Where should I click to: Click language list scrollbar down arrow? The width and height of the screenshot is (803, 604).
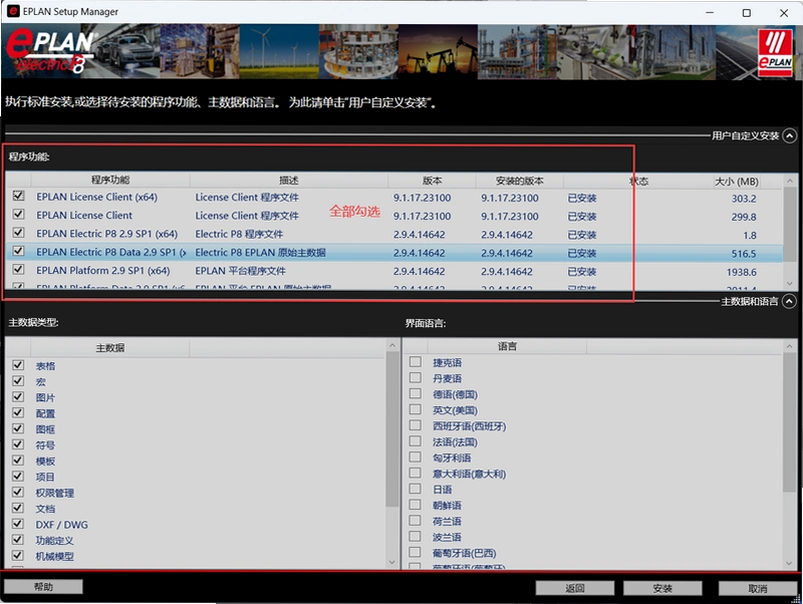click(x=789, y=563)
